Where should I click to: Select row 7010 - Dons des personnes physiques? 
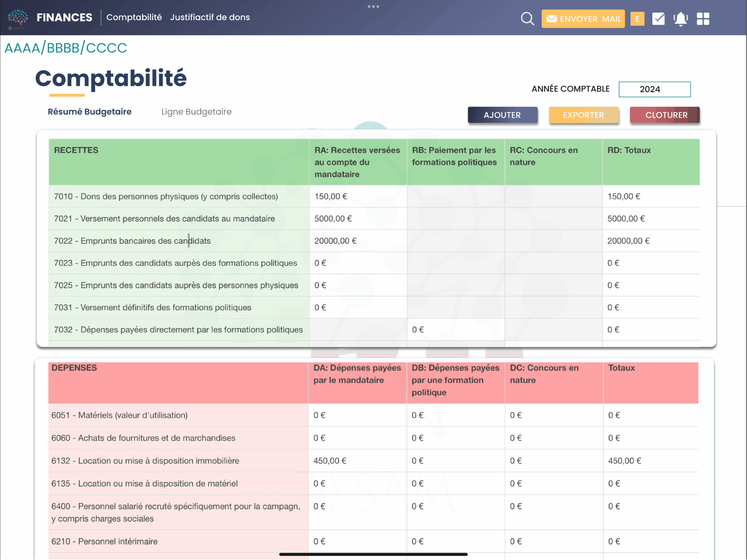[374, 196]
